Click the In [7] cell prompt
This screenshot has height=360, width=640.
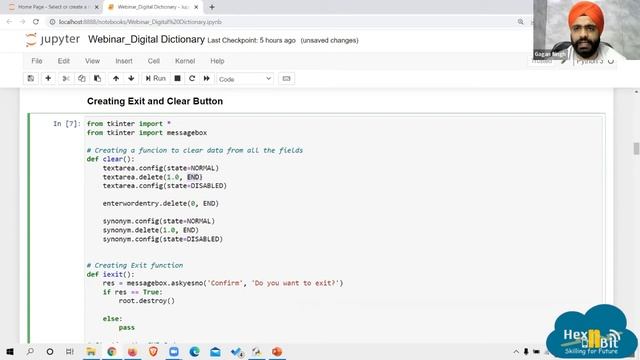(x=67, y=124)
